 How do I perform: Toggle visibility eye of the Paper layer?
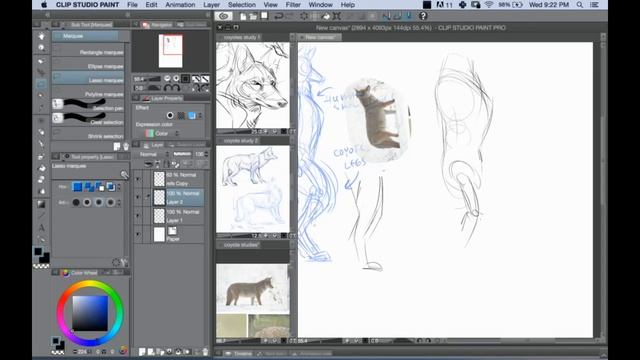pyautogui.click(x=138, y=234)
